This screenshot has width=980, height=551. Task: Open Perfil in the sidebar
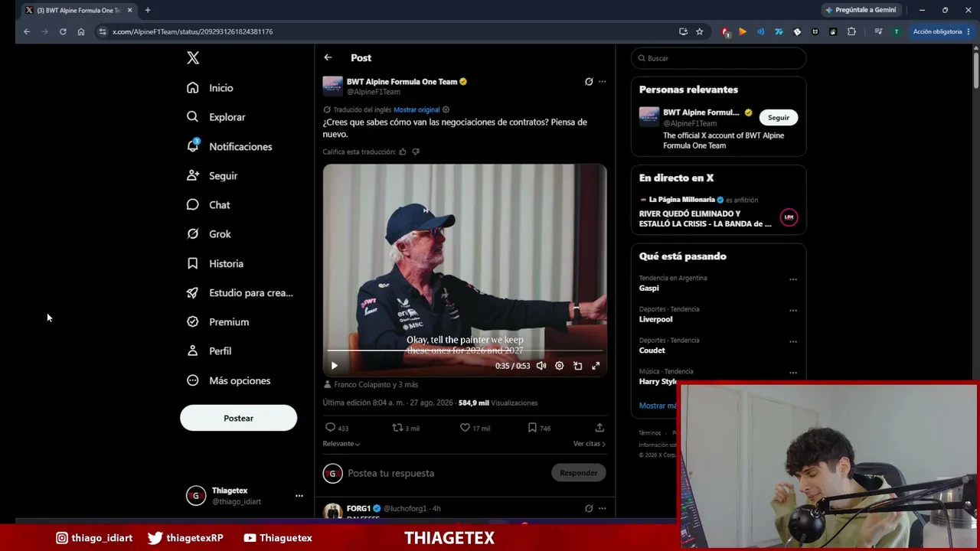pyautogui.click(x=209, y=351)
